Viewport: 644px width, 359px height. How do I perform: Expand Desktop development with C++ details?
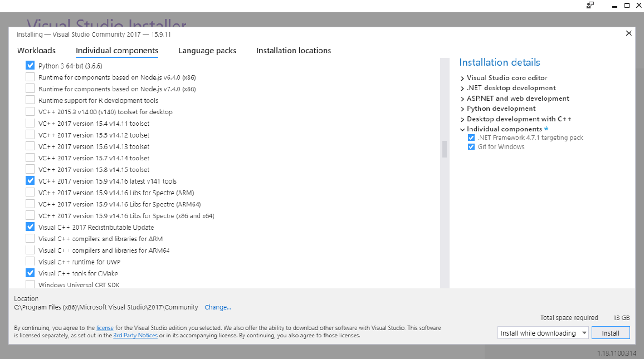point(462,119)
